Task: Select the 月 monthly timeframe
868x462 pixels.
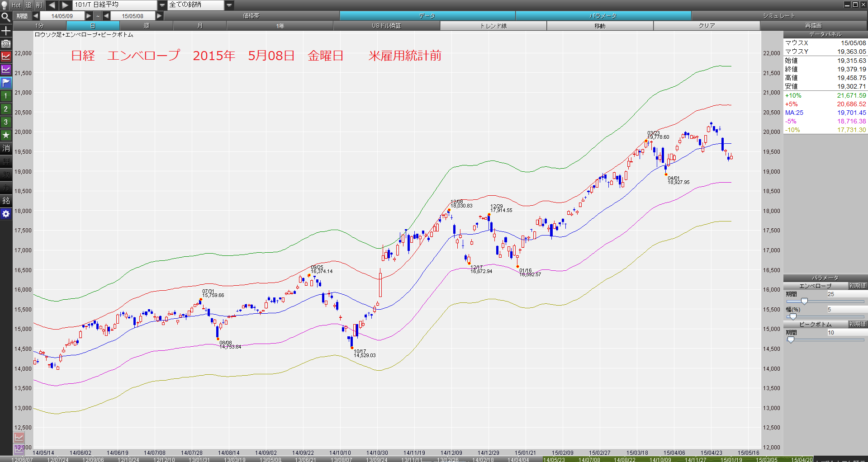Action: click(199, 26)
